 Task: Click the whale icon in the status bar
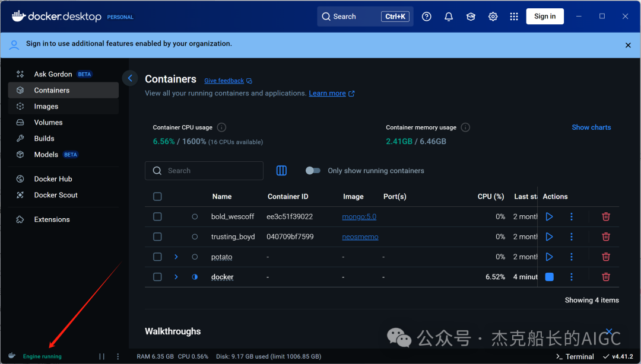(12, 356)
